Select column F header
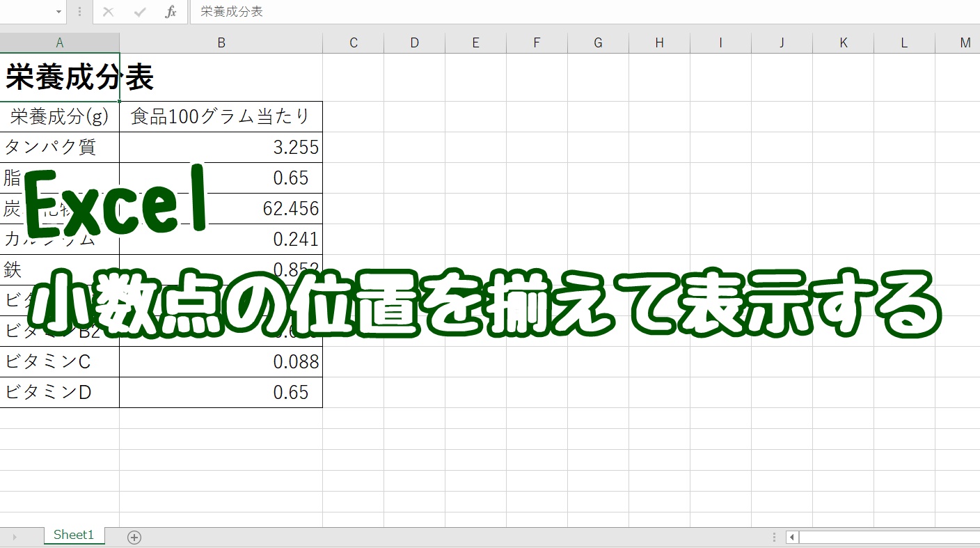 537,43
